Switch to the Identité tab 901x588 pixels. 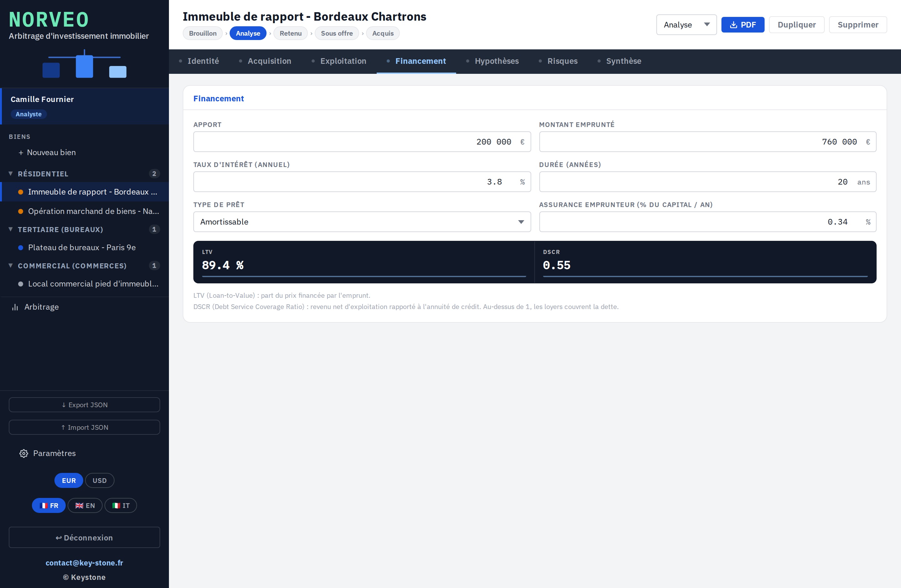click(x=199, y=61)
